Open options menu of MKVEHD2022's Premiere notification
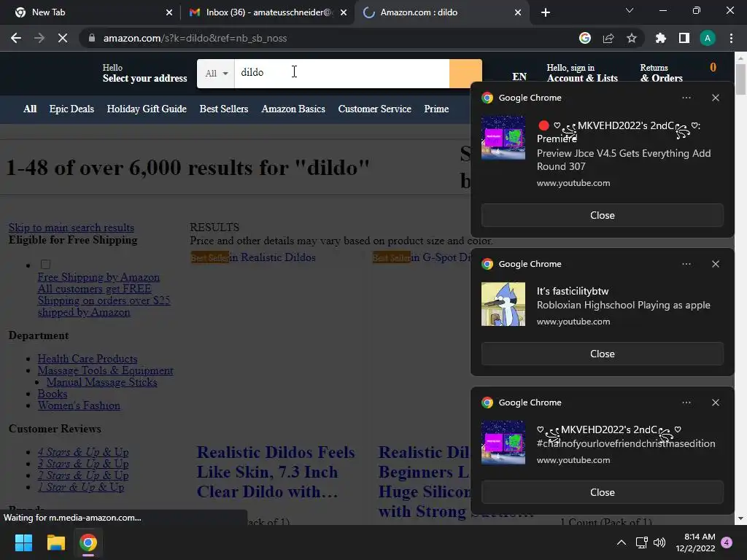 686,98
